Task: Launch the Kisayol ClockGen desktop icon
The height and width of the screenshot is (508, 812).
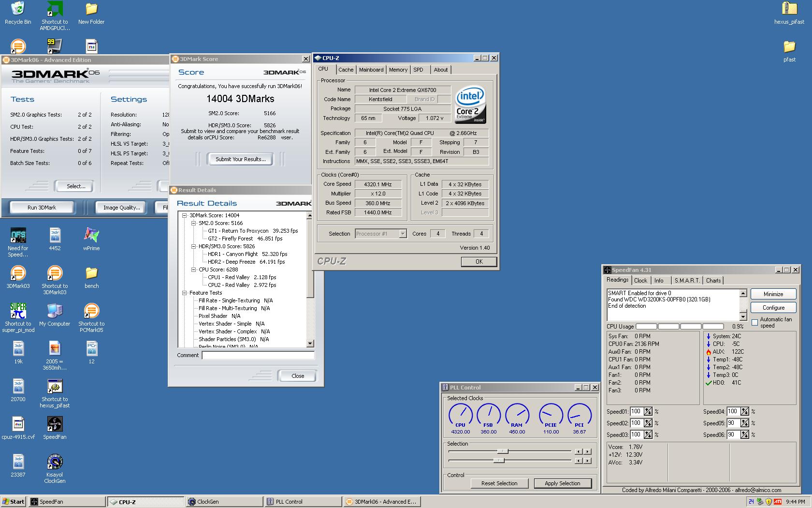Action: click(55, 469)
